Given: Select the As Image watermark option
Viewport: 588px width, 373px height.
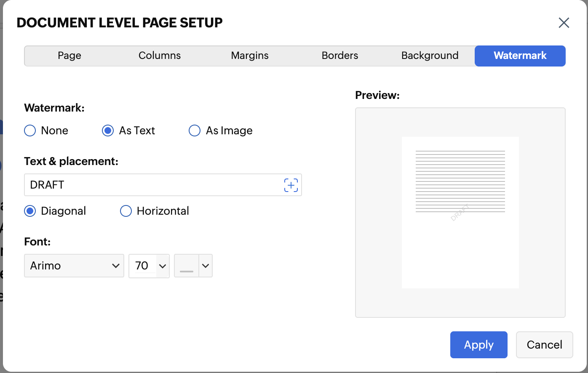Looking at the screenshot, I should tap(195, 131).
